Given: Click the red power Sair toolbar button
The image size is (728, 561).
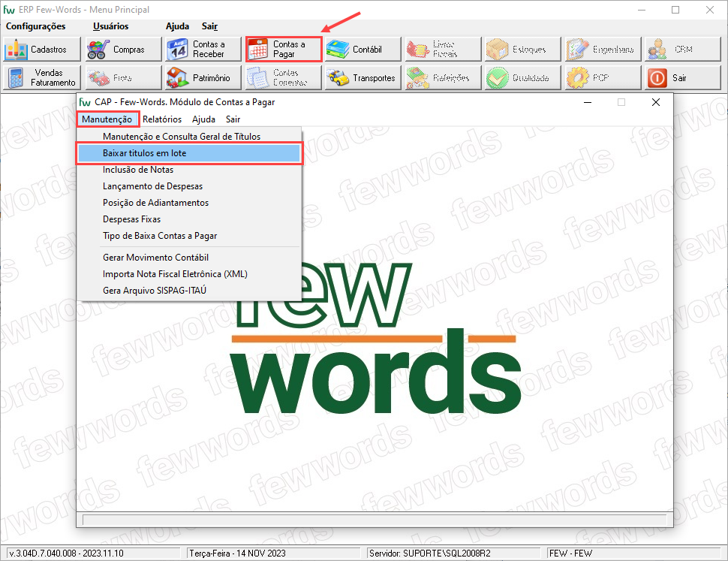Looking at the screenshot, I should 683,77.
